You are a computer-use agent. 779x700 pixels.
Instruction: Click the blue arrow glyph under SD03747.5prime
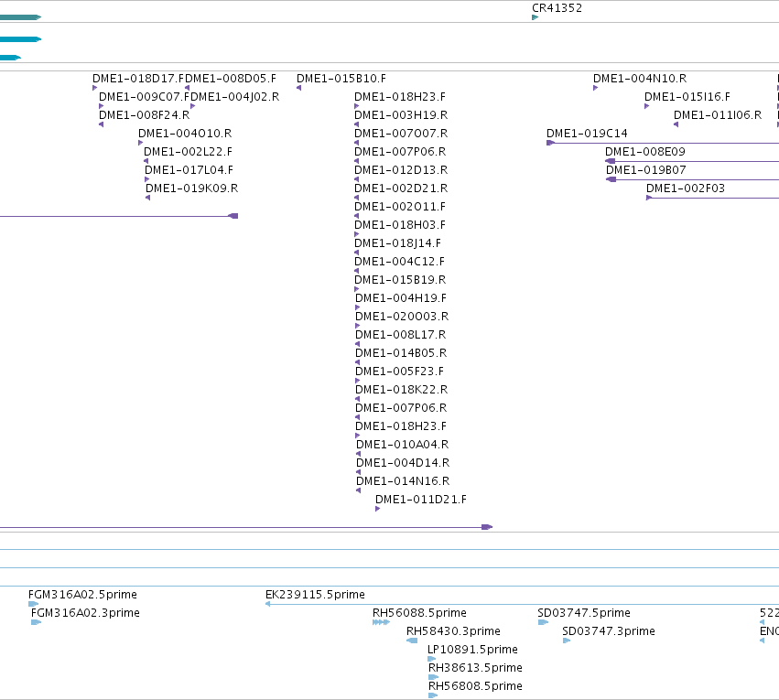point(543,622)
